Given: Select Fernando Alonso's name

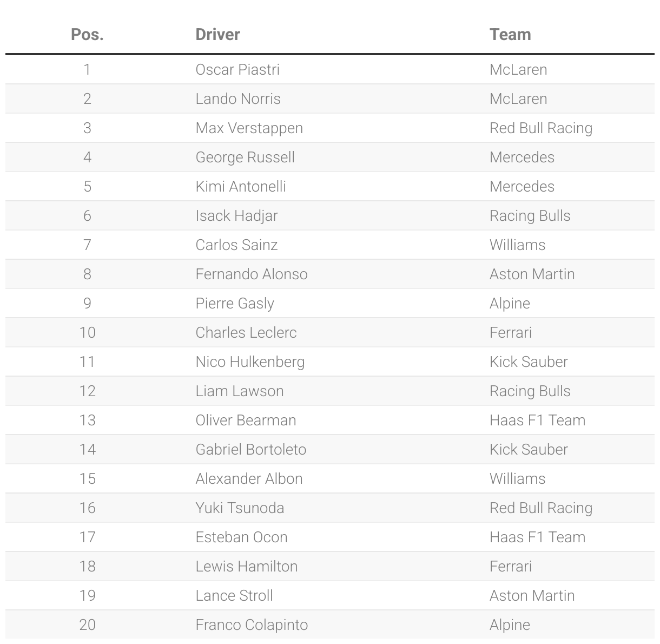Looking at the screenshot, I should pos(252,274).
